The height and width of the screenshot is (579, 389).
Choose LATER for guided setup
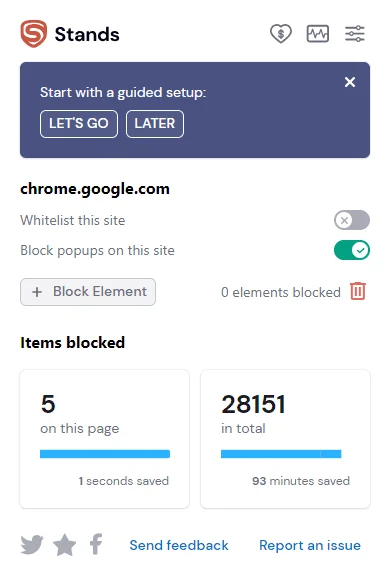tap(155, 124)
